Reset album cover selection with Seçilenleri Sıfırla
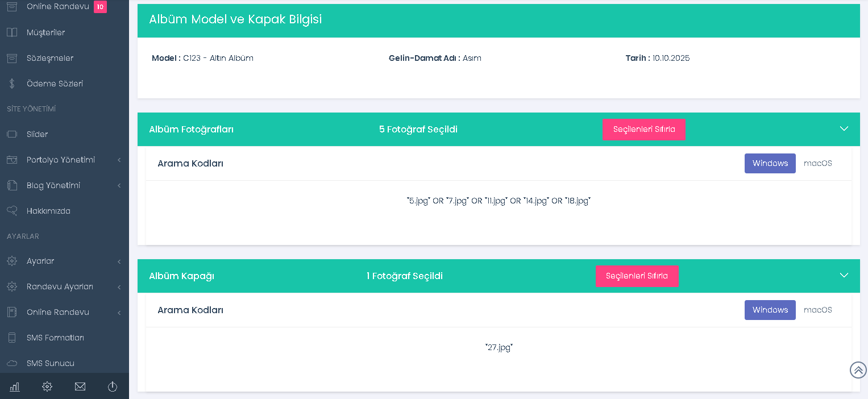The width and height of the screenshot is (868, 399). pos(637,276)
